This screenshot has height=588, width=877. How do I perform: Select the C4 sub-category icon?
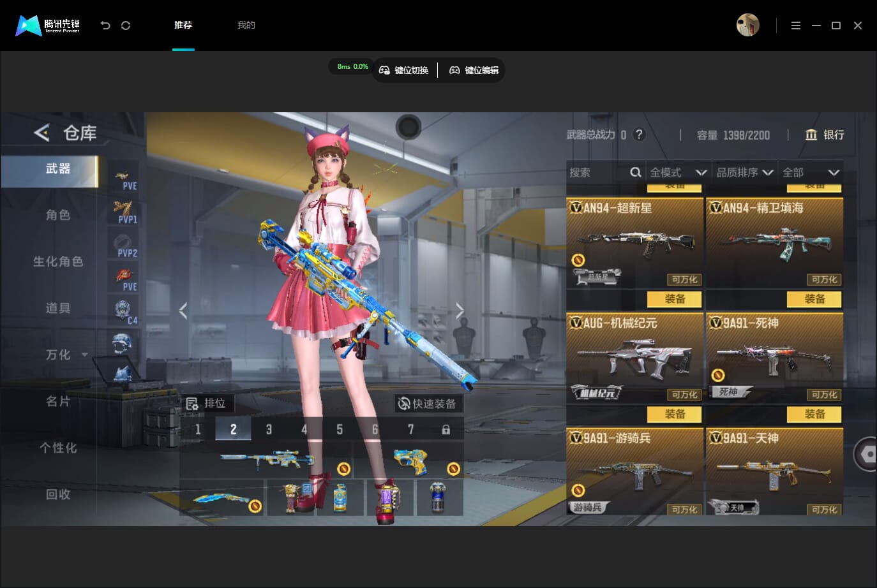point(123,311)
